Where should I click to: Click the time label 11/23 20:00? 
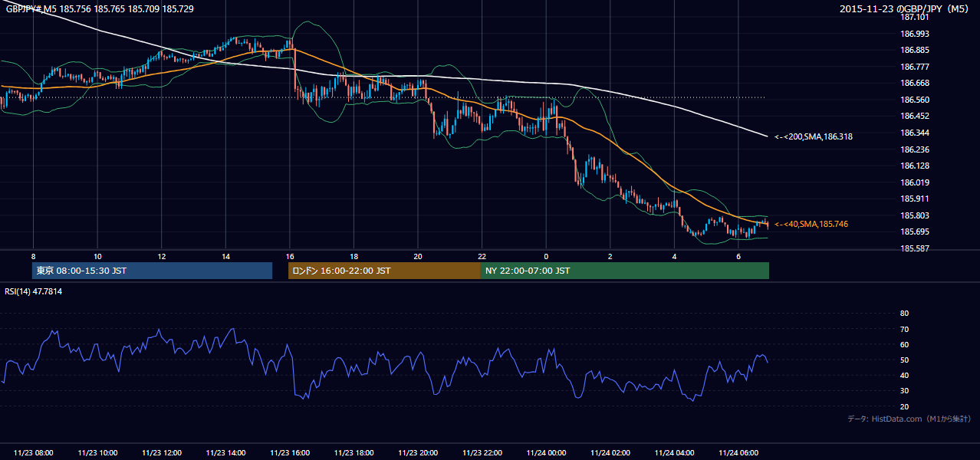click(x=418, y=453)
